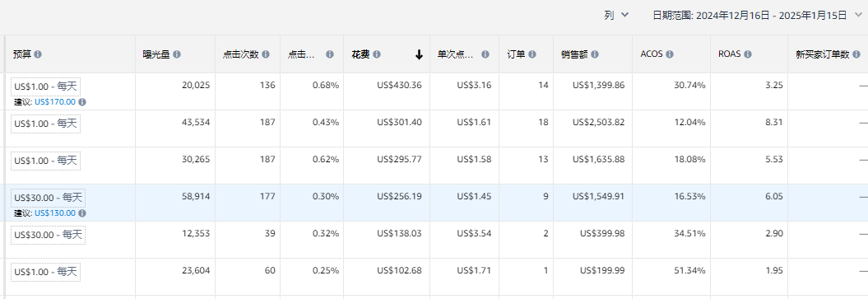Sort by 订单 column header

click(516, 54)
